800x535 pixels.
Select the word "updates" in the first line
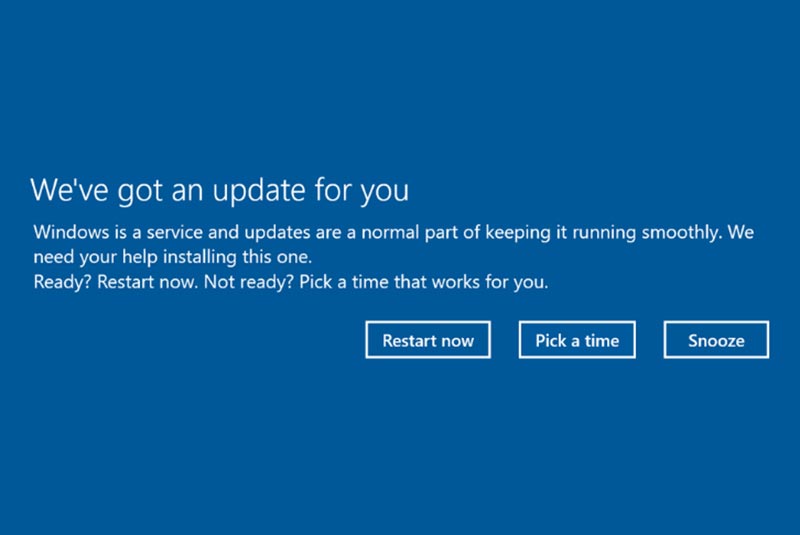tap(278, 233)
